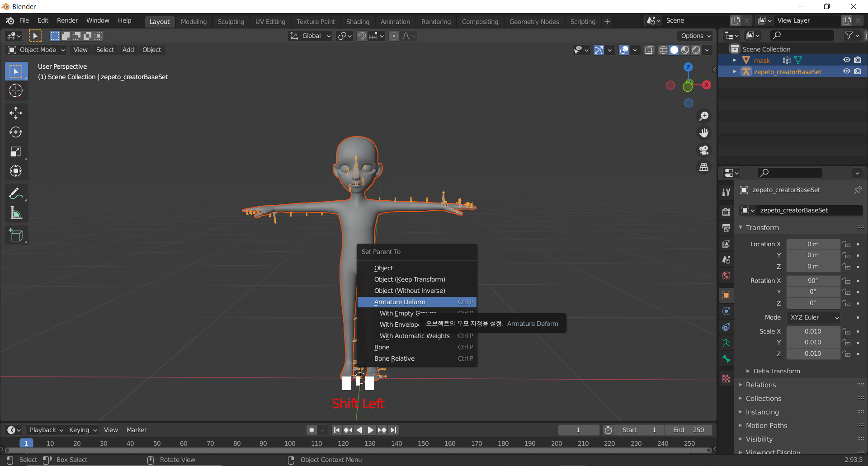Select the Annotate pencil tool
Image resolution: width=868 pixels, height=466 pixels.
(16, 193)
